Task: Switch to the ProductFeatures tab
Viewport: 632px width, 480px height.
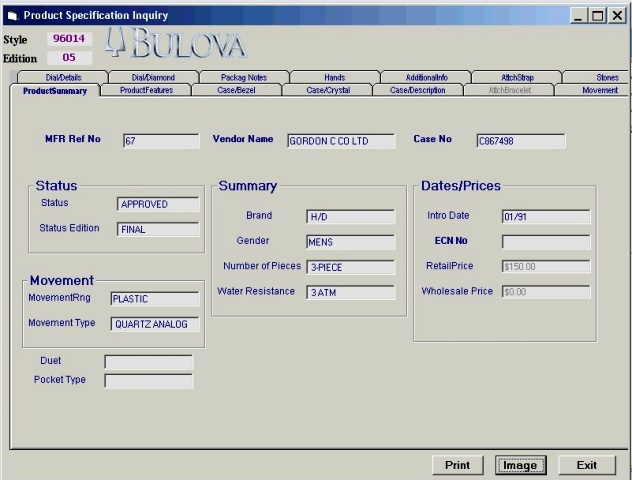Action: [x=146, y=90]
